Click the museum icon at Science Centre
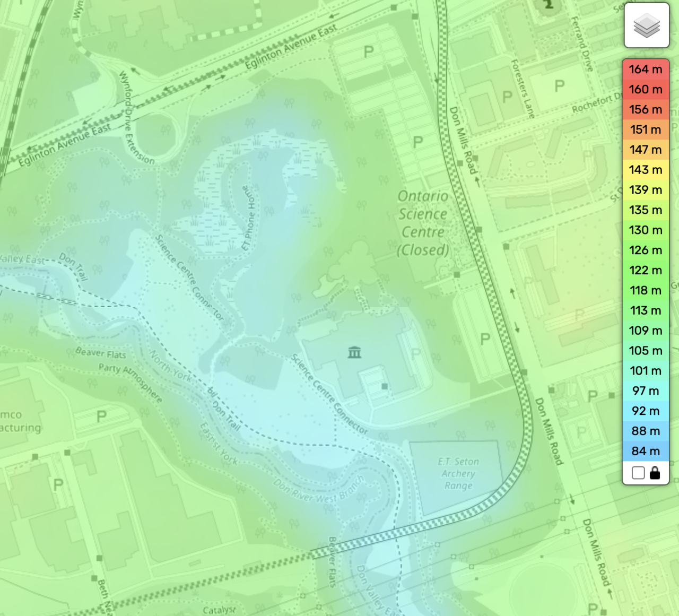This screenshot has height=616, width=679. coord(354,352)
